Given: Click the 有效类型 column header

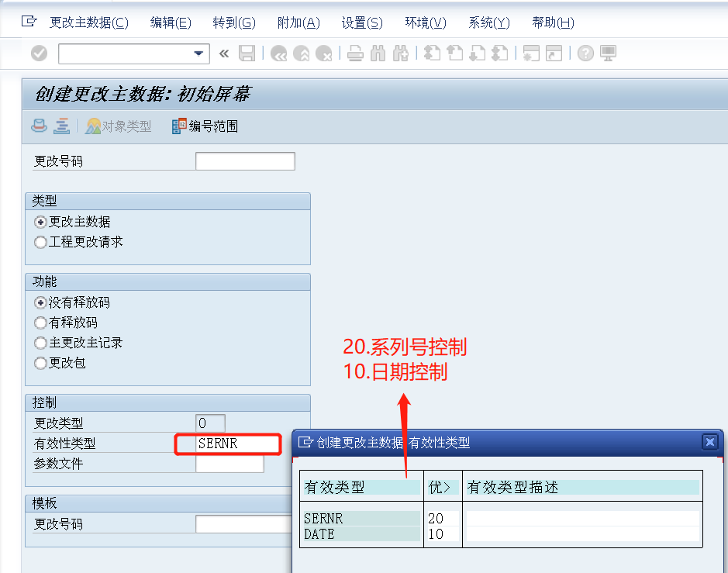Looking at the screenshot, I should tap(361, 487).
